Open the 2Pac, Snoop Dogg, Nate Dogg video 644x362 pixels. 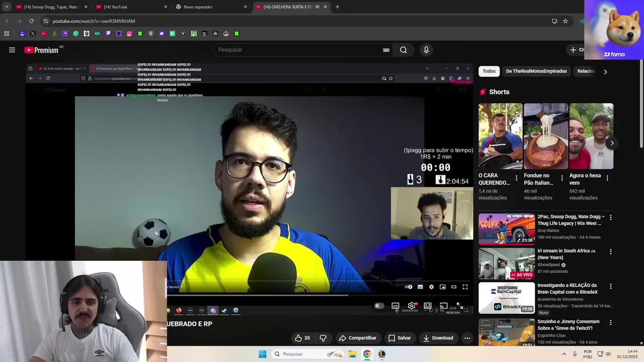(x=507, y=229)
